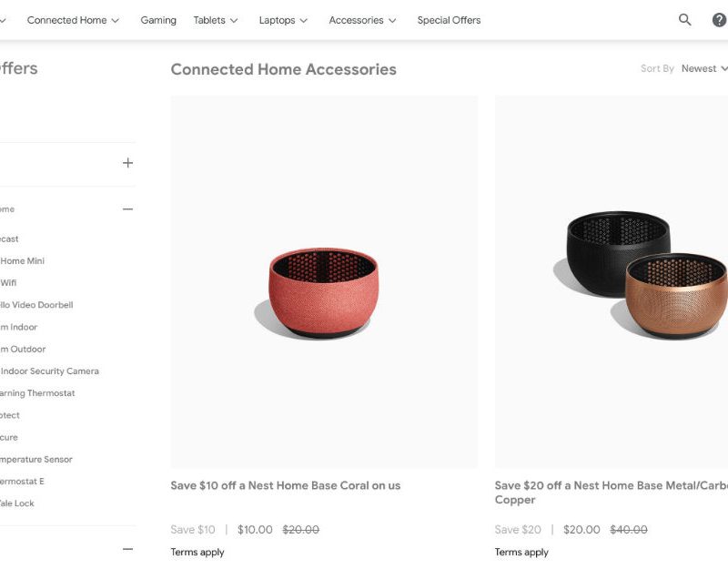The height and width of the screenshot is (569, 728).
Task: Open the Accessories dropdown menu
Action: pyautogui.click(x=362, y=20)
